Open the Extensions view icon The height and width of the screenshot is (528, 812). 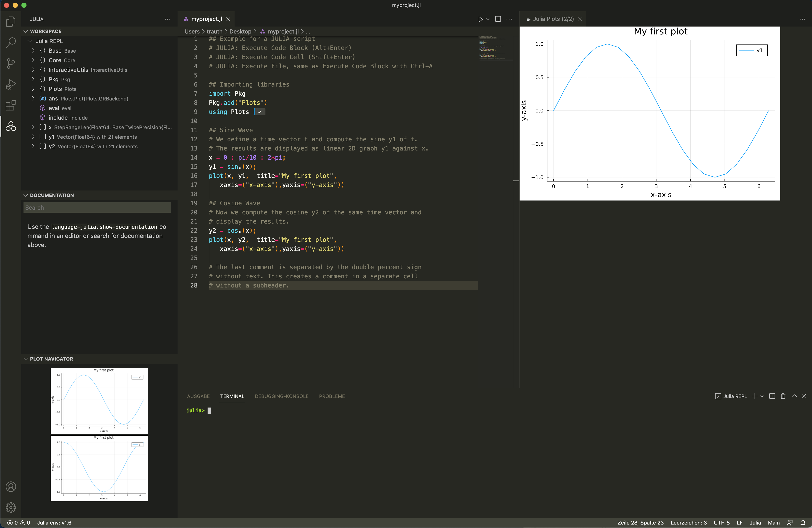point(11,105)
